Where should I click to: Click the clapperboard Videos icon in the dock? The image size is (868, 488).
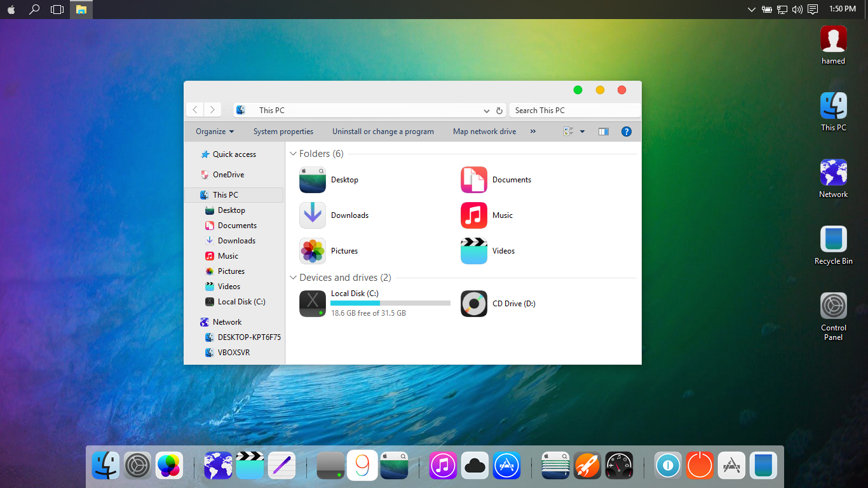[250, 465]
